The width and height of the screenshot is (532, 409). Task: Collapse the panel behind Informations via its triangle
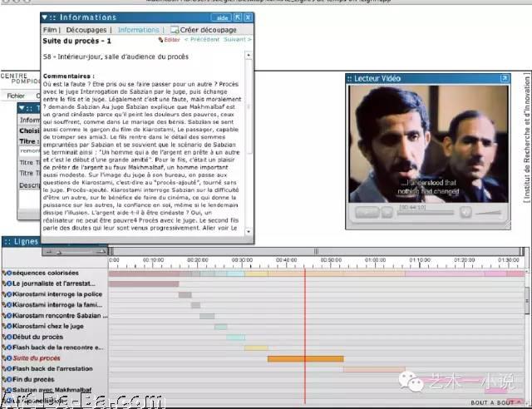(x=22, y=108)
